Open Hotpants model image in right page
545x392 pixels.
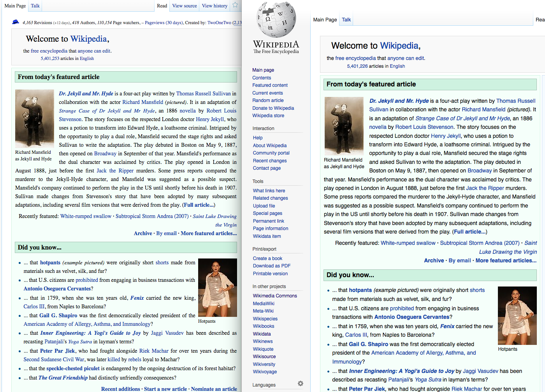[x=517, y=315]
